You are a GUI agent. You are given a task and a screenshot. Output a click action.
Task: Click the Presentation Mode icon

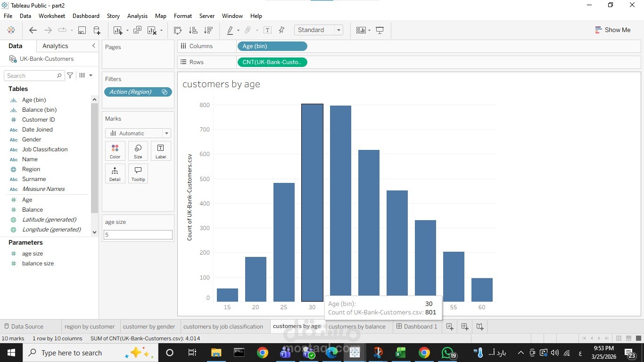click(380, 30)
